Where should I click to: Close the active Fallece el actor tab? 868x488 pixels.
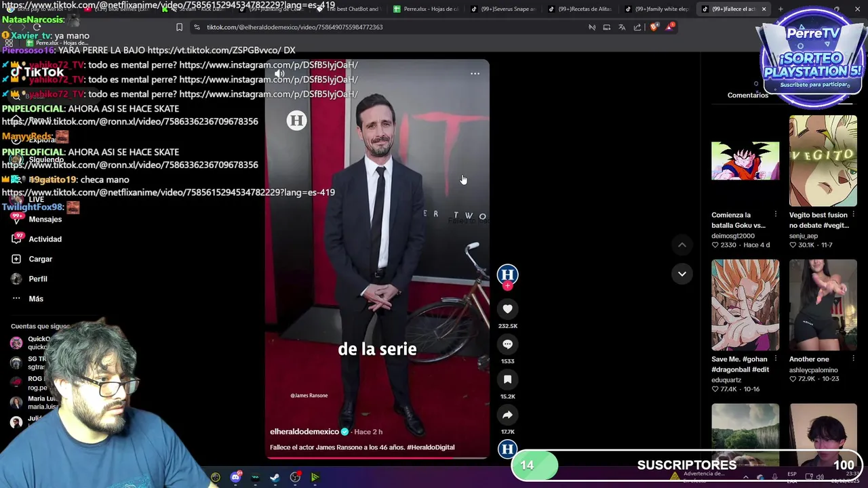click(x=764, y=9)
